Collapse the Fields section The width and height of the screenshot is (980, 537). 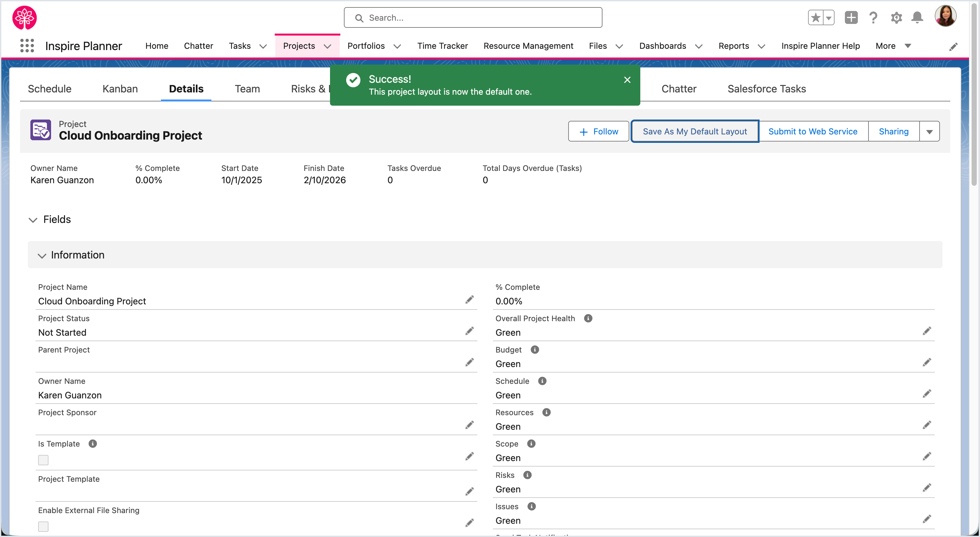tap(33, 220)
